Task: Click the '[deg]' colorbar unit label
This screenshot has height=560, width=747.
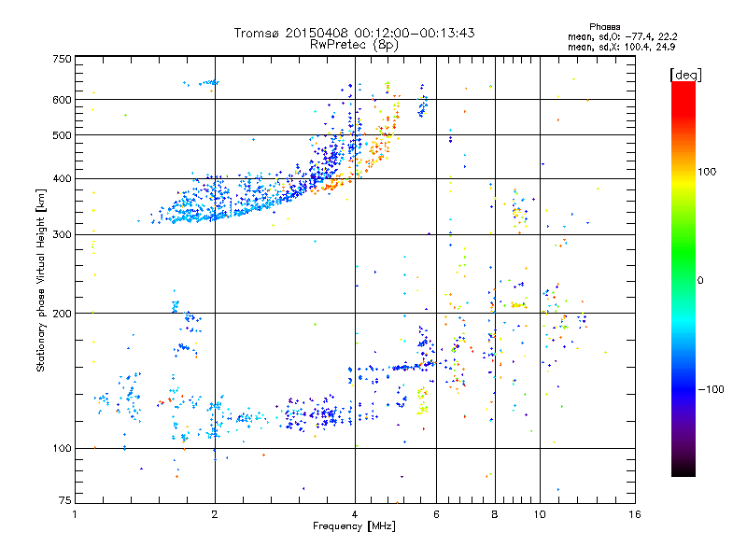Action: pyautogui.click(x=685, y=75)
